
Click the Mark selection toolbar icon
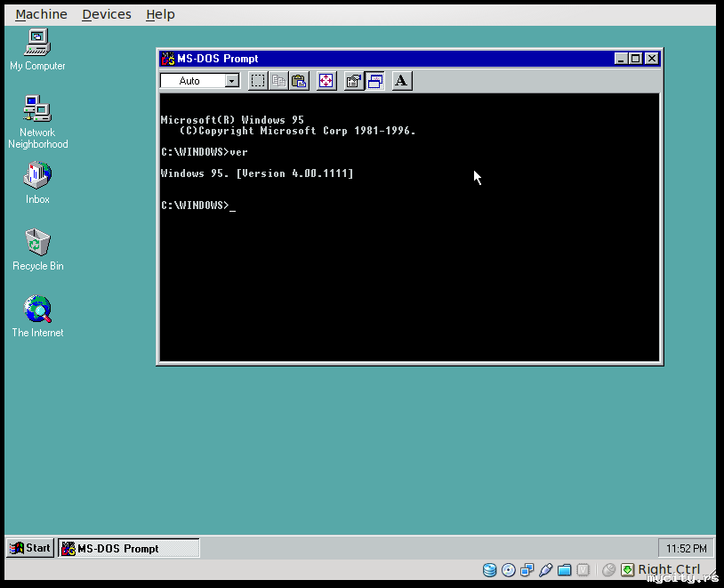coord(258,81)
